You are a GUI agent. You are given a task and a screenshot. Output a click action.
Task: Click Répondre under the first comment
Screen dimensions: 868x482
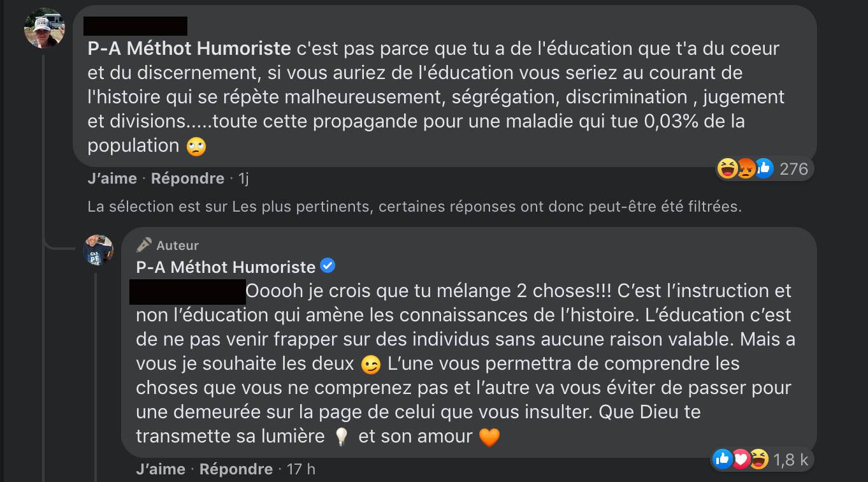187,179
